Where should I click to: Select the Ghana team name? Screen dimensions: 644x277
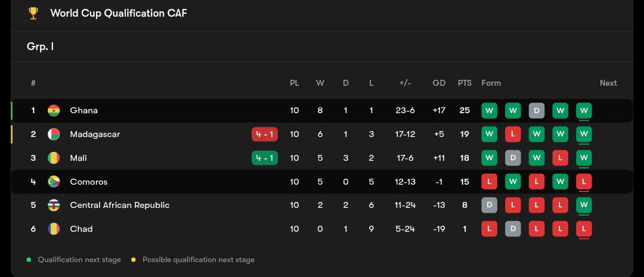coord(83,110)
